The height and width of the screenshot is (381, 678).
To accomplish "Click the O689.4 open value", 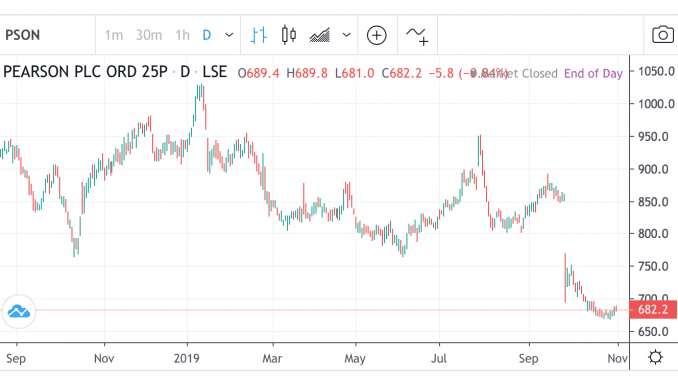I will point(259,73).
